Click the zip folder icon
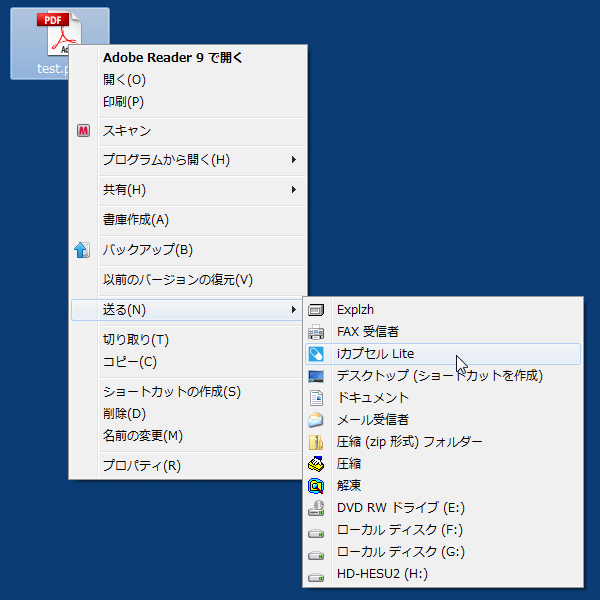This screenshot has height=600, width=600. [316, 442]
